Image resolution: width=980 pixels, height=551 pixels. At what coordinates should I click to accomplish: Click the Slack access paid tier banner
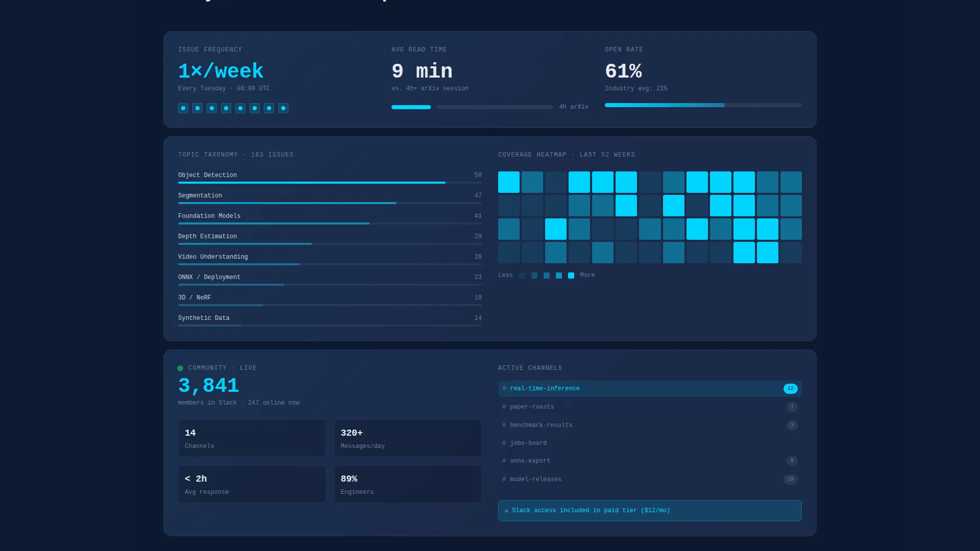point(650,511)
